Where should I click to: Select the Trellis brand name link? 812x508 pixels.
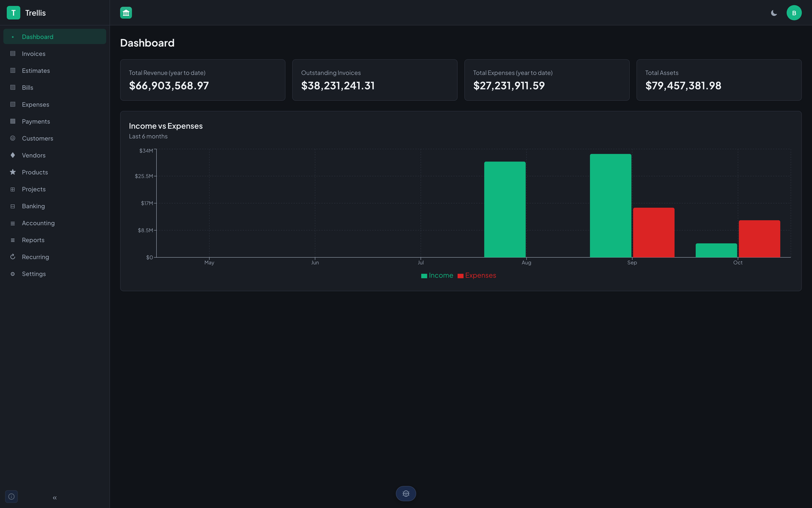click(36, 13)
